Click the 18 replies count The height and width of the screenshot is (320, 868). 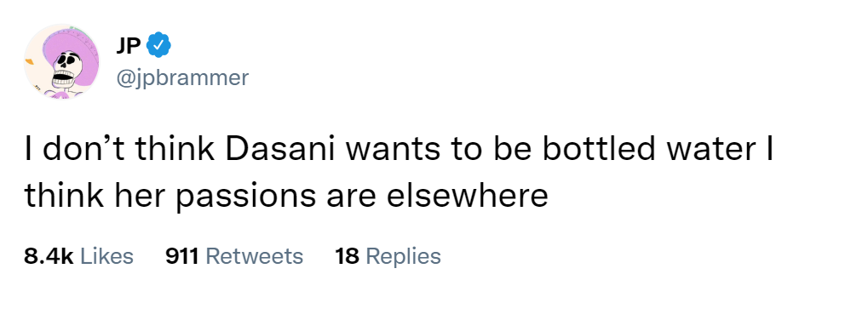[347, 256]
